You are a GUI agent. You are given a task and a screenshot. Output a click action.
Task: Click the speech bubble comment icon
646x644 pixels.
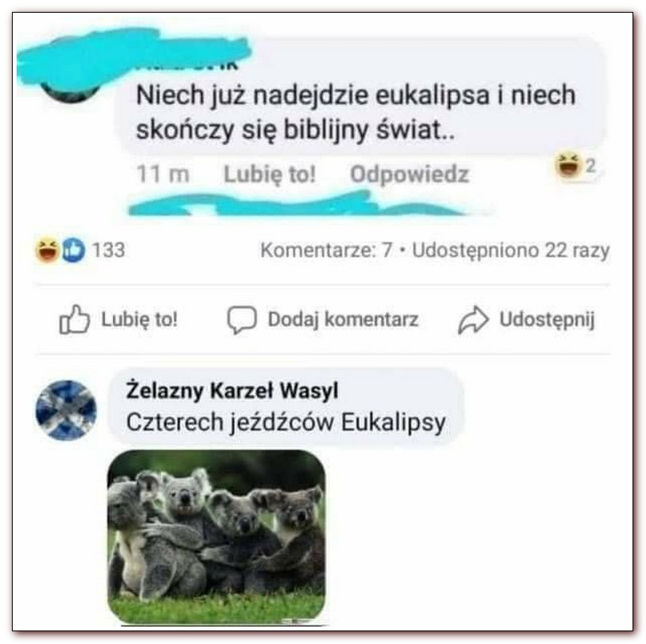(x=242, y=319)
